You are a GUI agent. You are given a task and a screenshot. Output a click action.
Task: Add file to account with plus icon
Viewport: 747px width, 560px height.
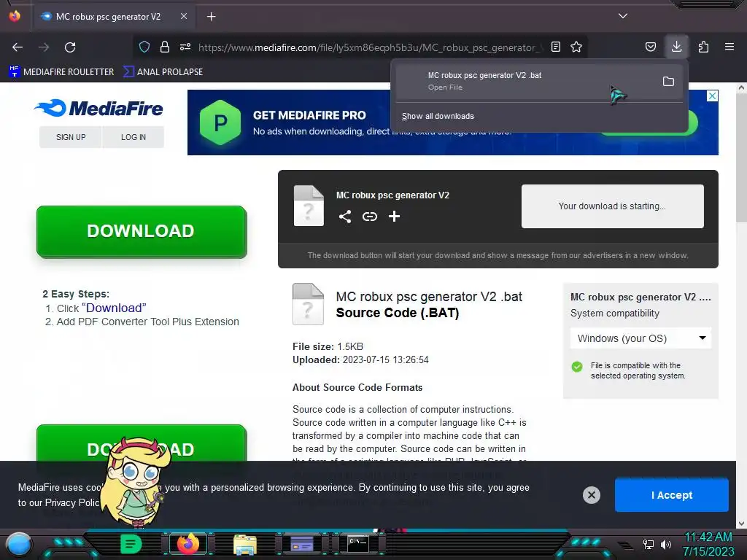[394, 217]
